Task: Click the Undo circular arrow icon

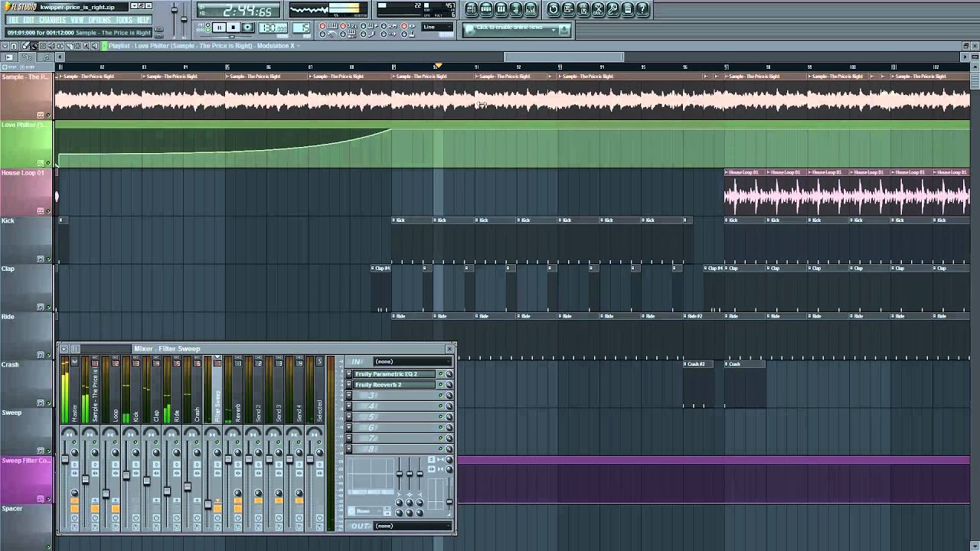Action: 554,9
